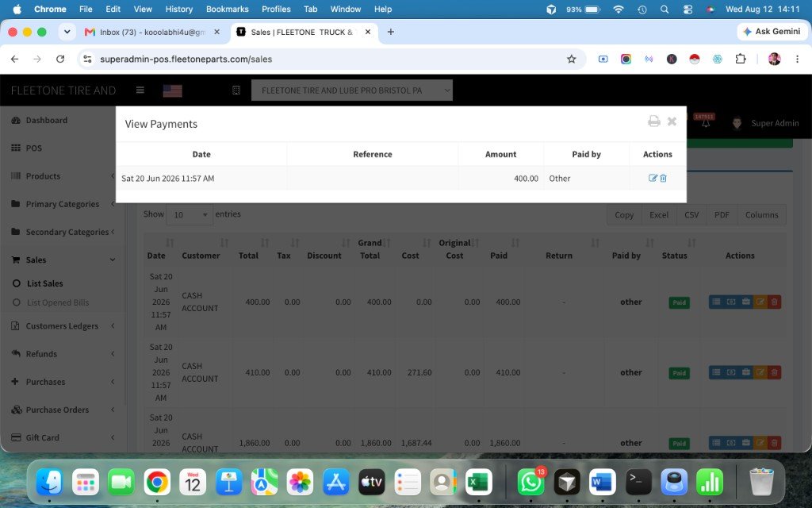Screen dimensions: 812x508
Task: Launch Microsoft Excel from Dock
Action: tap(478, 483)
